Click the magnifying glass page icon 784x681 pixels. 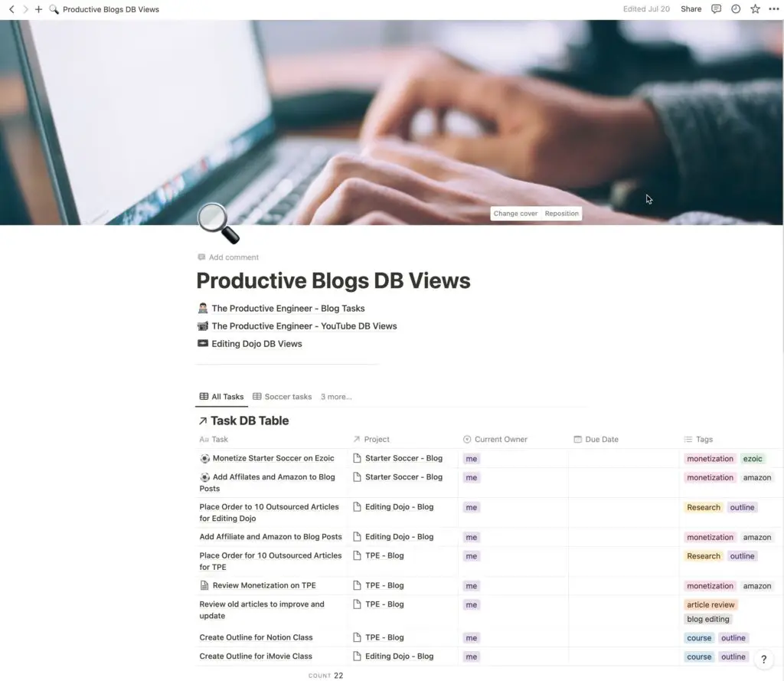218,223
